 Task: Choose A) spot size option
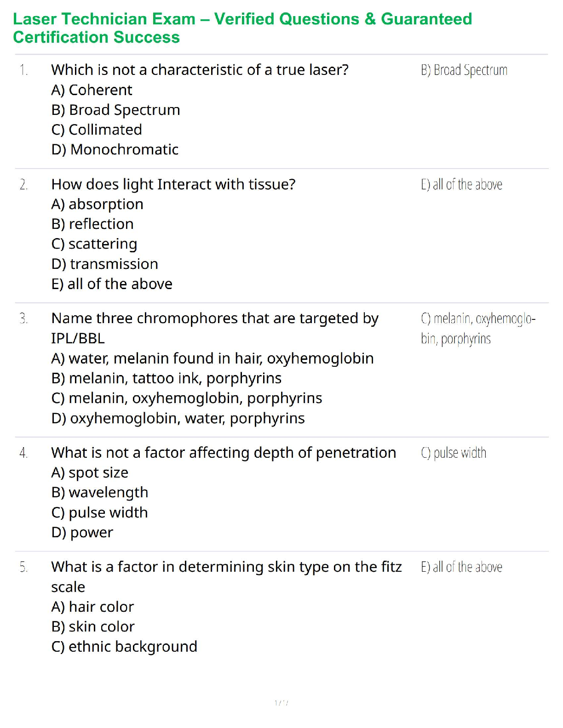[x=90, y=472]
